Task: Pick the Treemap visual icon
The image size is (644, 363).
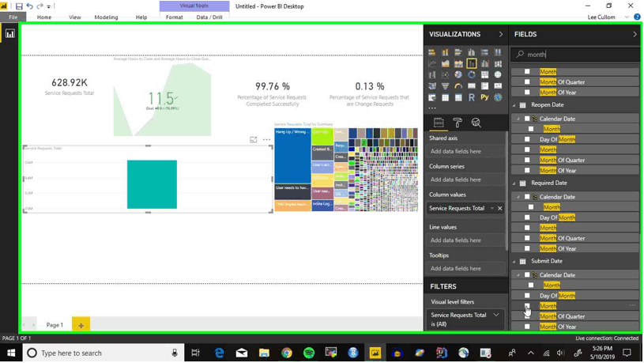Action: point(484,75)
